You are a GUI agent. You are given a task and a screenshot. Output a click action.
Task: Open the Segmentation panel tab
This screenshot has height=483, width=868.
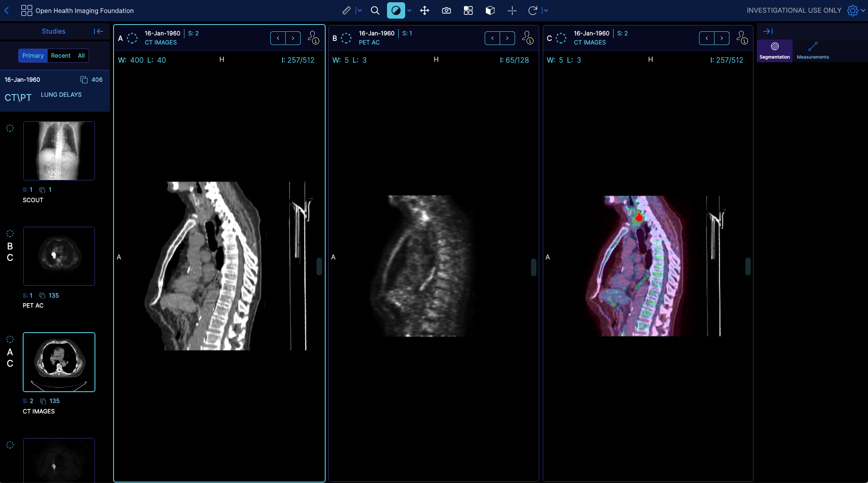tap(774, 50)
